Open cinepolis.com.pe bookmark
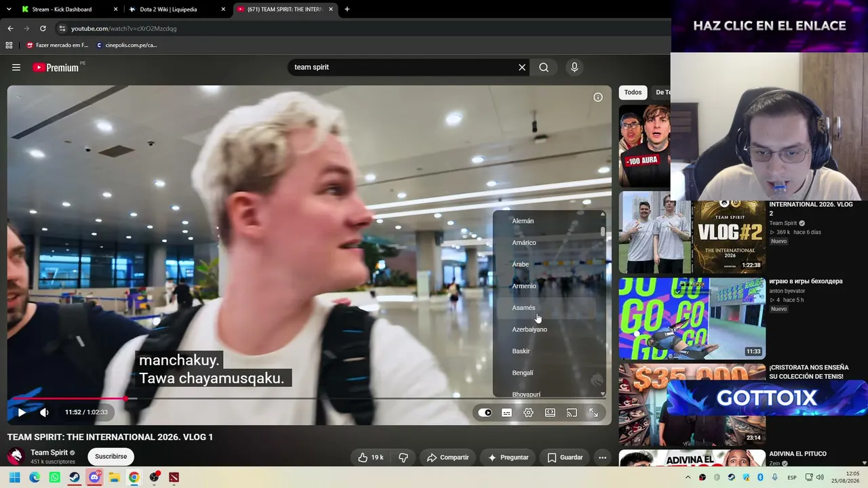 click(x=127, y=45)
